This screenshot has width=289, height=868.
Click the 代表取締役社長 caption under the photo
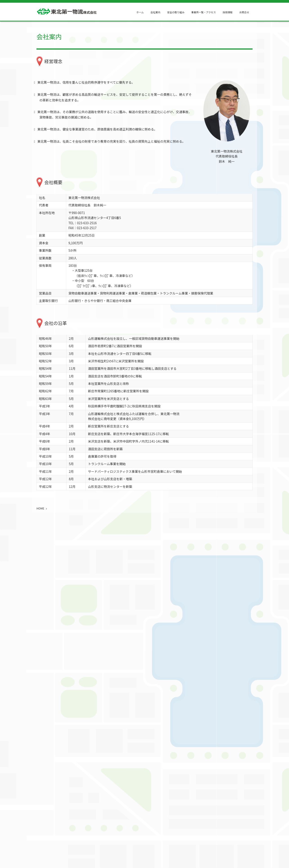point(226,156)
